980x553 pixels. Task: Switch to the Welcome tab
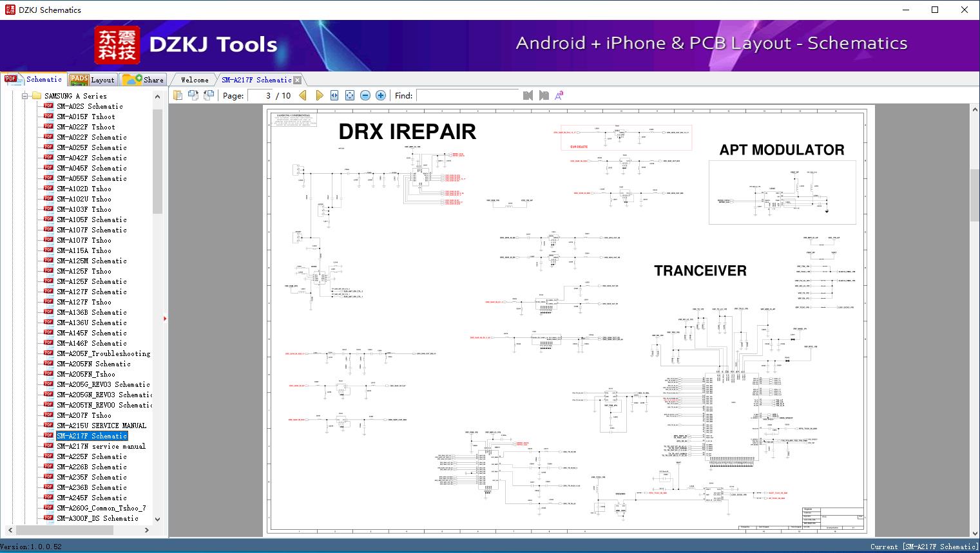click(x=193, y=79)
